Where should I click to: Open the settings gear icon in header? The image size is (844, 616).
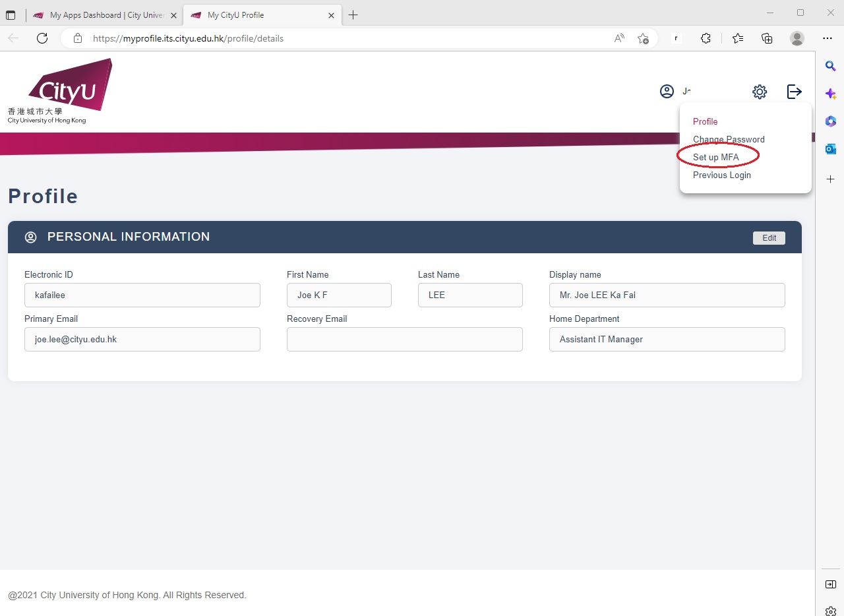click(760, 92)
